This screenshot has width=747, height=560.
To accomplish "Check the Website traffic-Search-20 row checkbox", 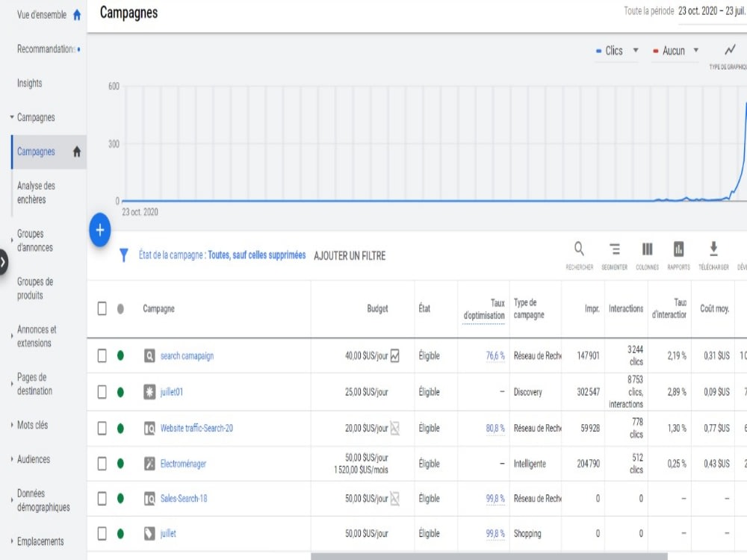I will point(102,428).
